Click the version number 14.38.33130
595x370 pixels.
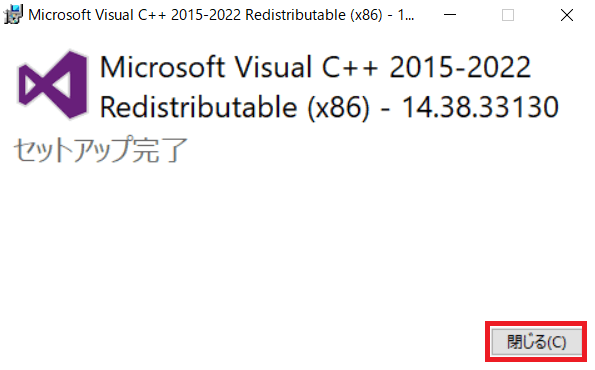pos(480,107)
